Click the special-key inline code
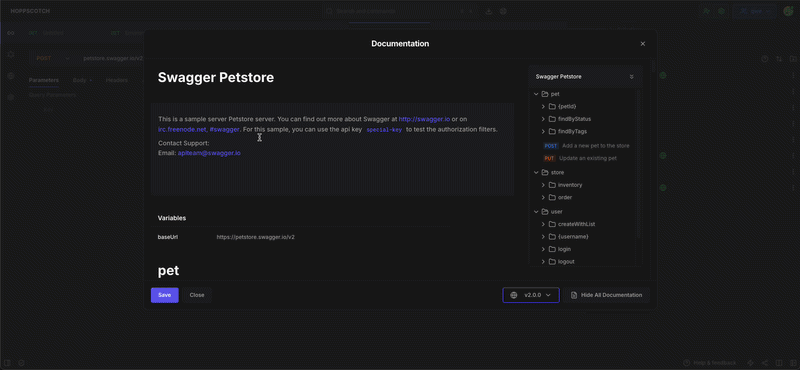This screenshot has width=800, height=370. (384, 130)
